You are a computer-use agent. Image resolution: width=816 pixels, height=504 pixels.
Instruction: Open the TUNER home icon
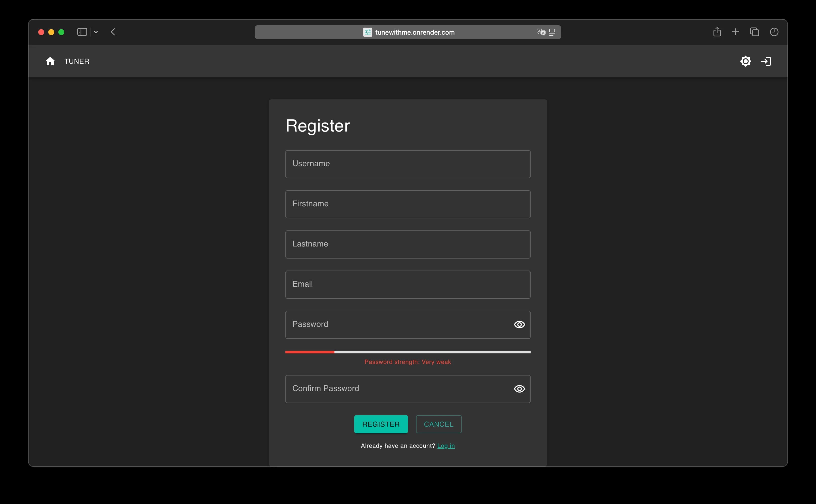(x=50, y=61)
